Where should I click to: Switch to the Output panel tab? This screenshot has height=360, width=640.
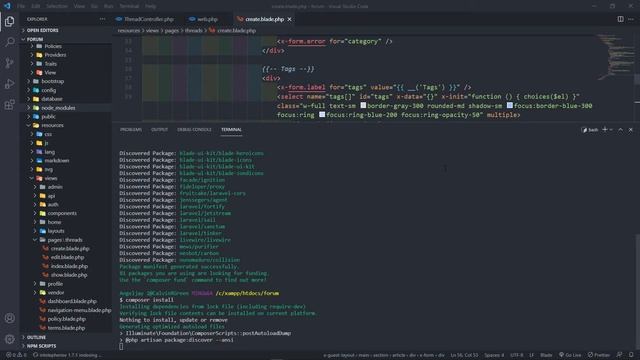point(159,129)
